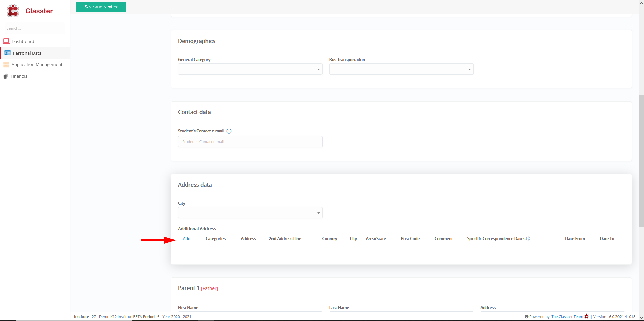This screenshot has width=644, height=321.
Task: Click the Contact data section heading
Action: (x=194, y=112)
